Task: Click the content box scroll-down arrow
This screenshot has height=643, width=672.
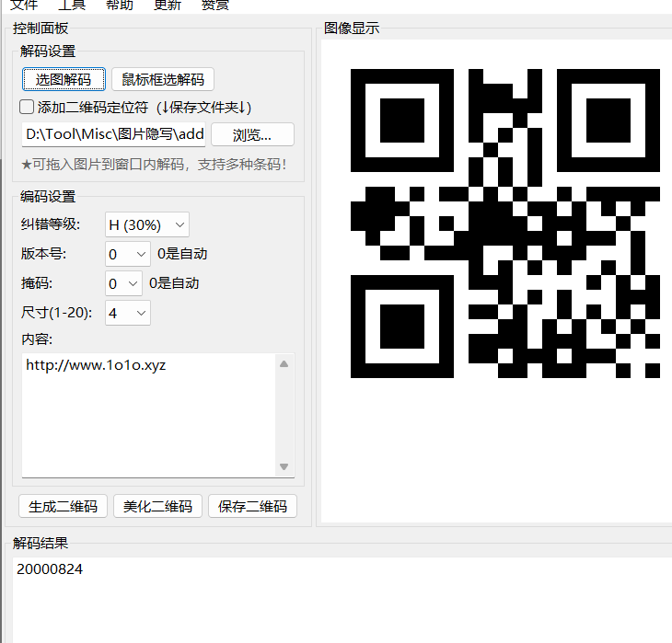Action: (284, 467)
